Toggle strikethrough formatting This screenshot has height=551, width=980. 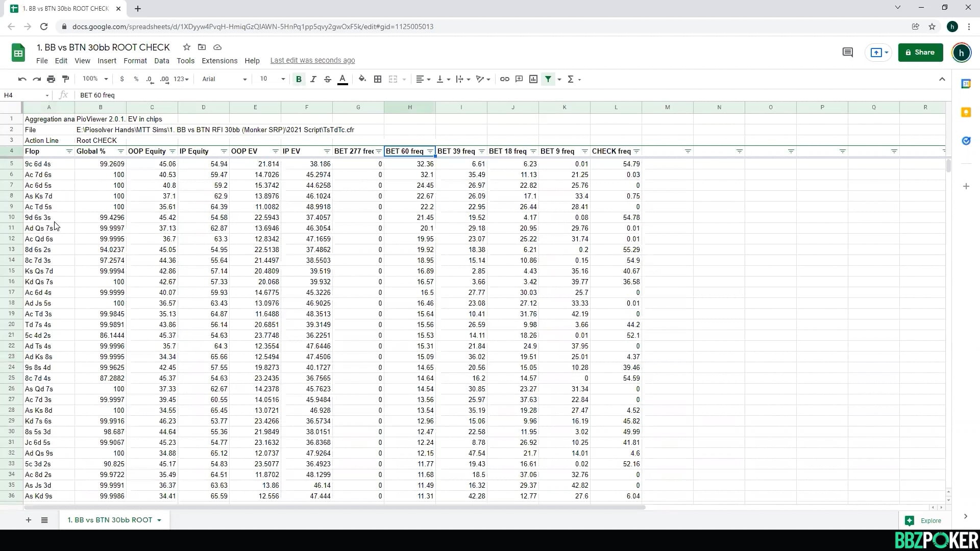[328, 79]
